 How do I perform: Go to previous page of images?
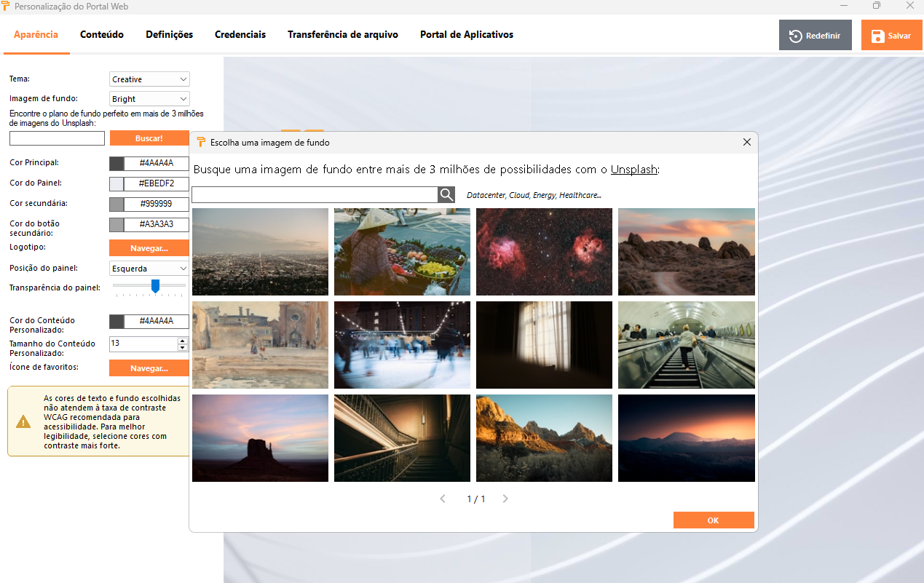(x=443, y=499)
